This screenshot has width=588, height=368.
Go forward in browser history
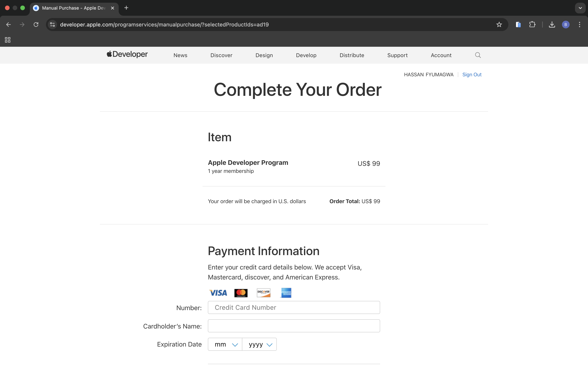(x=22, y=25)
